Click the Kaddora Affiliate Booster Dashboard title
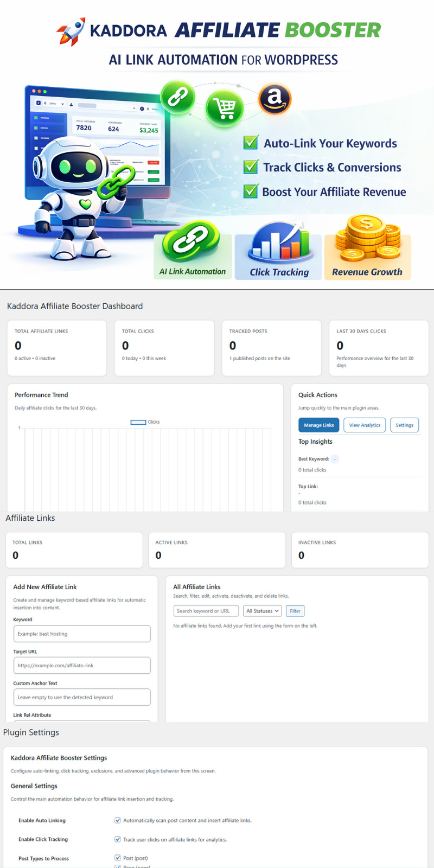The width and height of the screenshot is (434, 868). [75, 306]
